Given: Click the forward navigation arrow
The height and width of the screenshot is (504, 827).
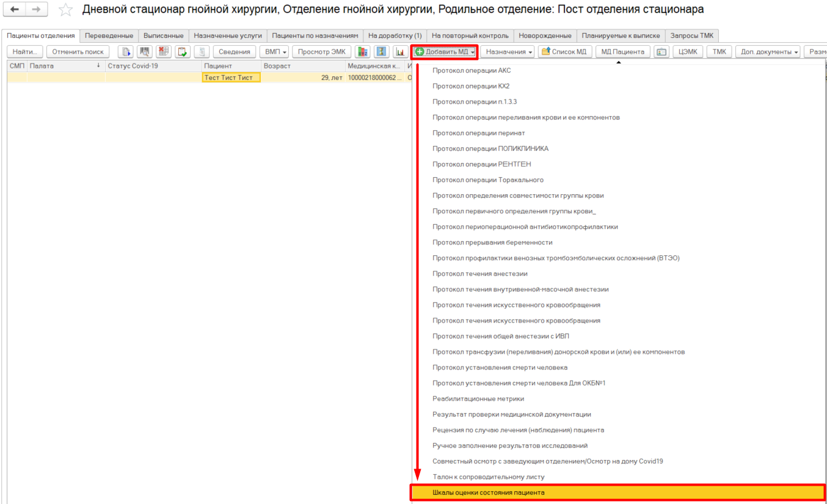Looking at the screenshot, I should pos(37,10).
